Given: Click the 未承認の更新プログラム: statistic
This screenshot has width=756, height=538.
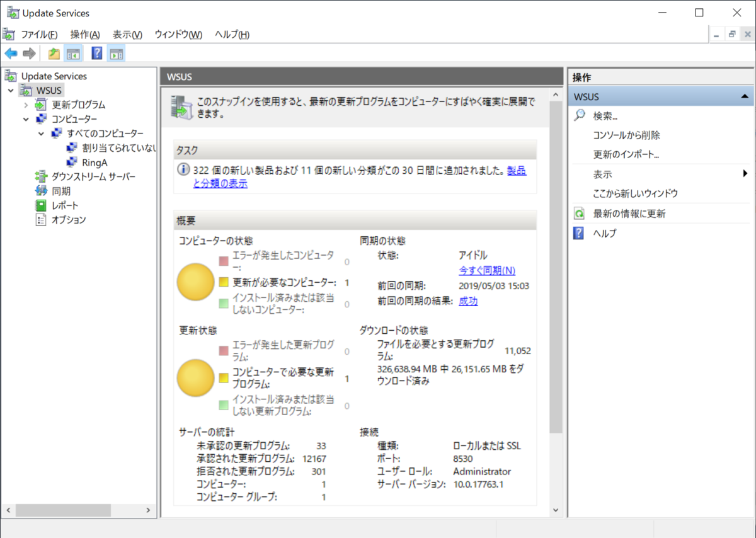Looking at the screenshot, I should [x=243, y=445].
